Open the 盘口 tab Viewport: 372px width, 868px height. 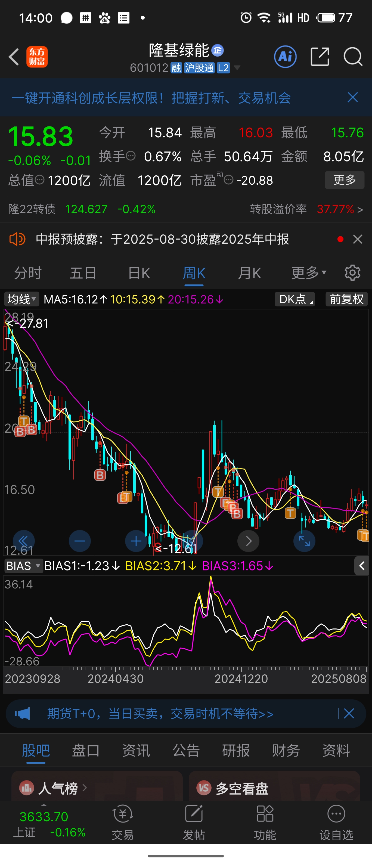86,751
